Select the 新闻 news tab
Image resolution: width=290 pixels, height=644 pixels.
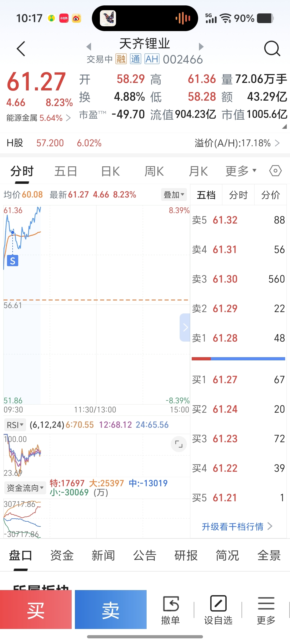tap(103, 555)
